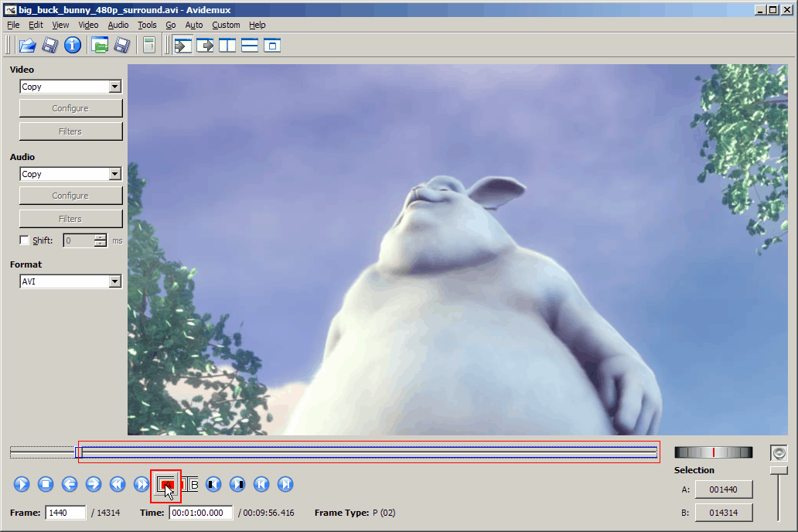This screenshot has width=798, height=532.
Task: Jump to previous keyframe double-left arrow
Action: [x=117, y=484]
